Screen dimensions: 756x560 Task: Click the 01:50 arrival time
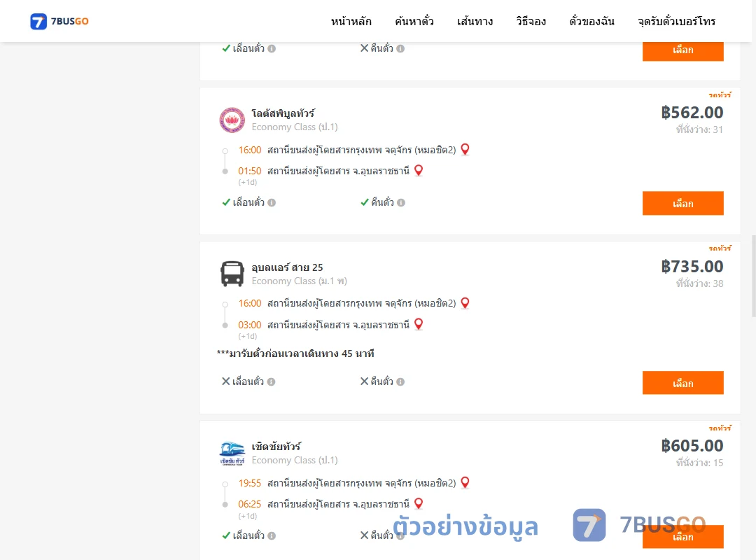click(249, 171)
